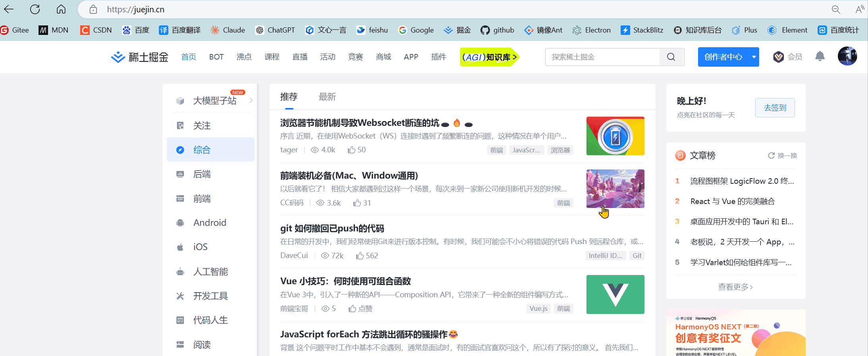Screen dimensions: 868x356
Task: Expand the 大模型子站 chevron
Action: point(251,100)
